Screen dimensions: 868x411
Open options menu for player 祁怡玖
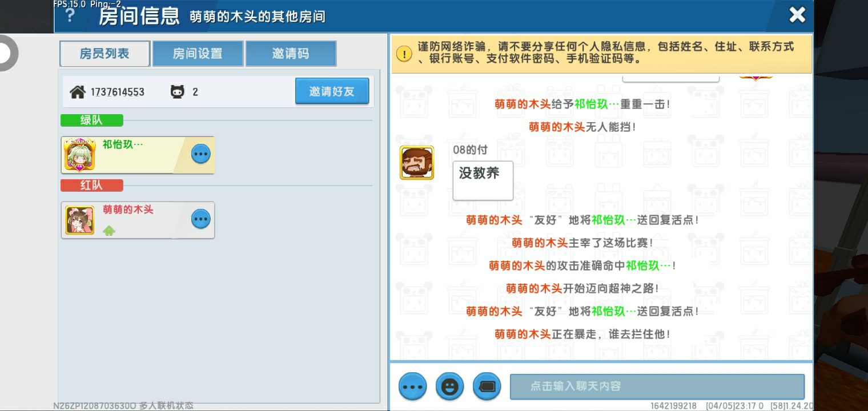coord(200,154)
